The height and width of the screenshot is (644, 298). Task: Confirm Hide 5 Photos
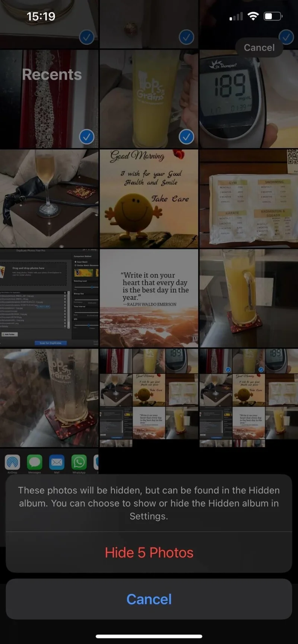(x=149, y=553)
